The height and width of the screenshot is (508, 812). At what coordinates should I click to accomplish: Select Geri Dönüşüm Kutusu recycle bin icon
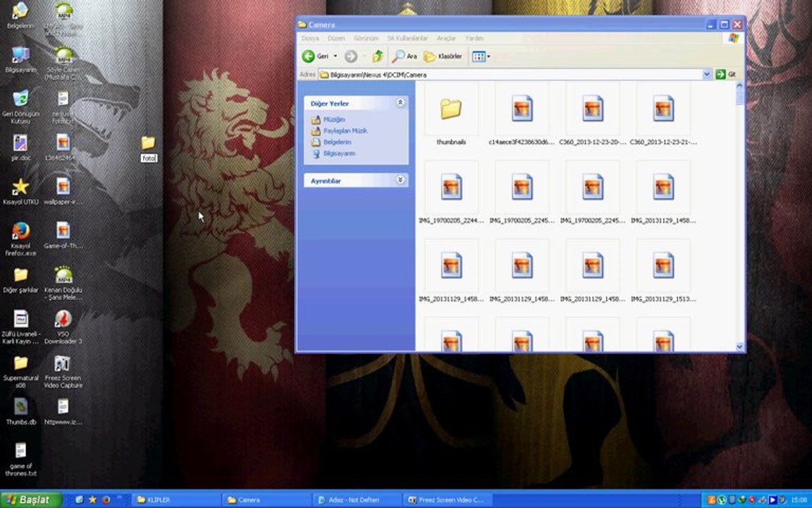pos(20,107)
